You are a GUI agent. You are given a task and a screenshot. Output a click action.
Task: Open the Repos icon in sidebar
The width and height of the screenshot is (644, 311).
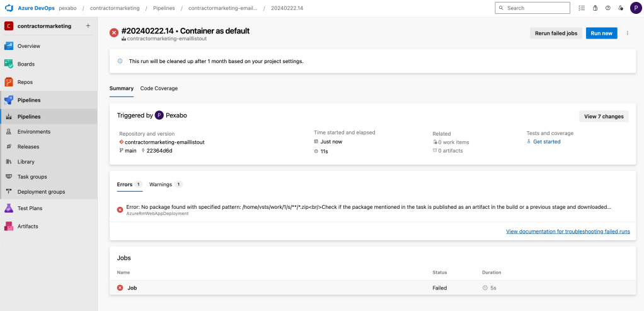tap(9, 82)
